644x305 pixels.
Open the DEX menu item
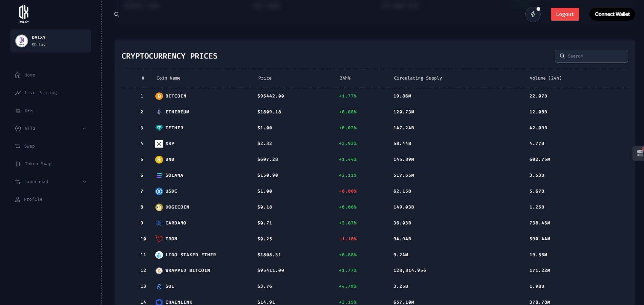point(29,111)
